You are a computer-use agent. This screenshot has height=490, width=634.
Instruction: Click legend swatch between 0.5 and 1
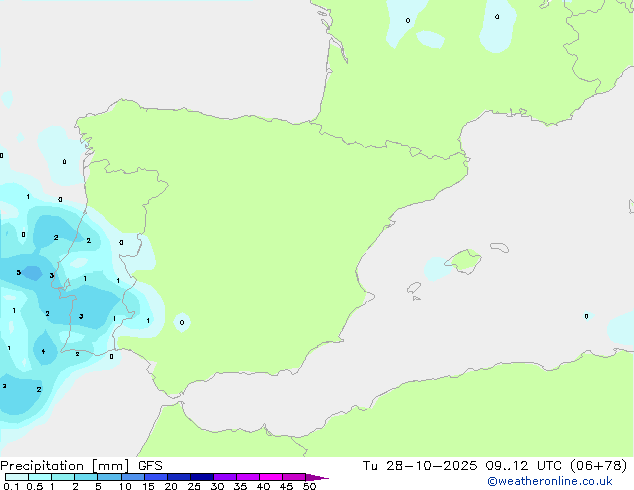(x=40, y=477)
